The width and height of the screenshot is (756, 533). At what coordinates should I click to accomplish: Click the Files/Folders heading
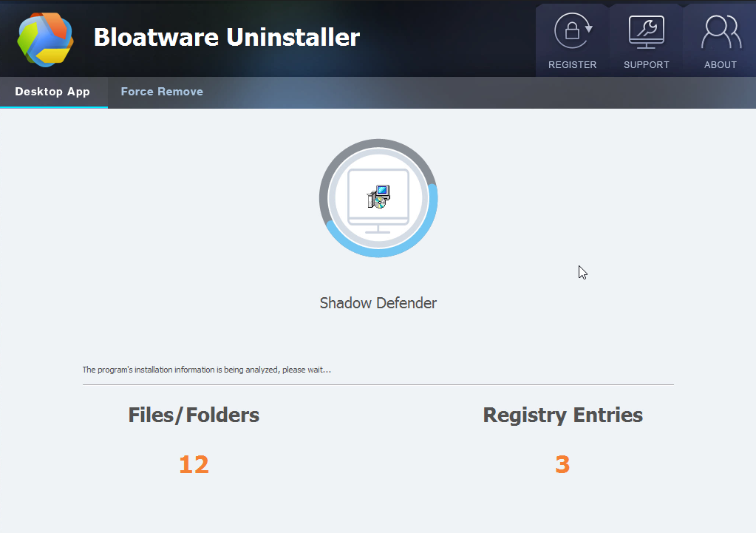click(194, 415)
